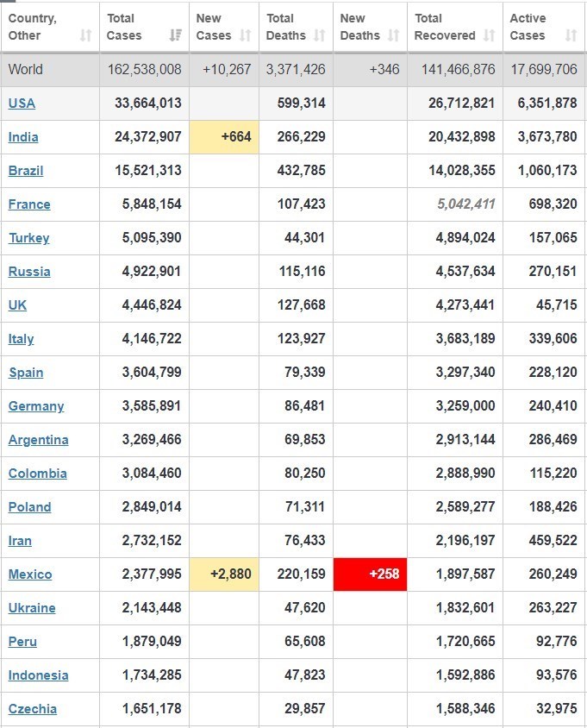Image resolution: width=587 pixels, height=728 pixels.
Task: Click India's yellow +664 new cases cell
Action: [224, 137]
